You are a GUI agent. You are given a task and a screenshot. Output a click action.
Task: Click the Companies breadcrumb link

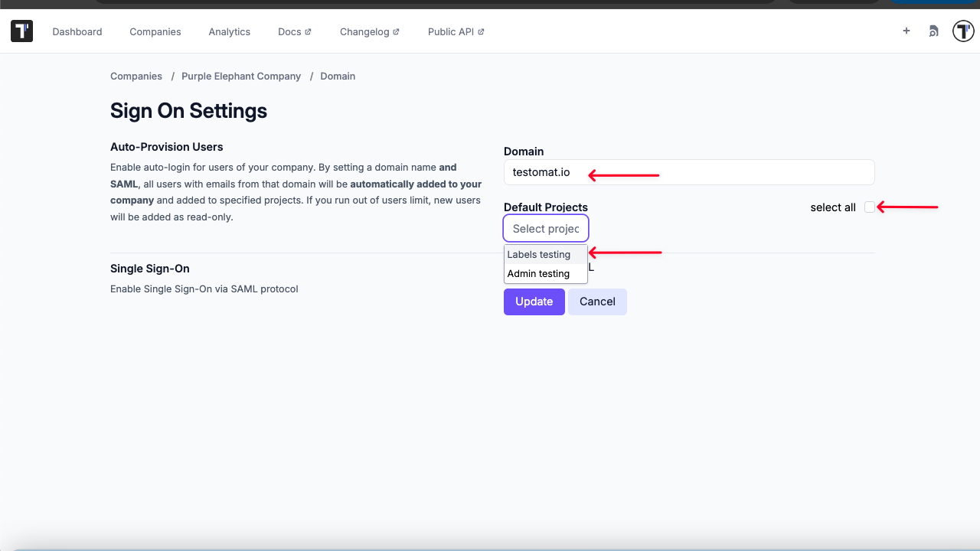point(136,76)
